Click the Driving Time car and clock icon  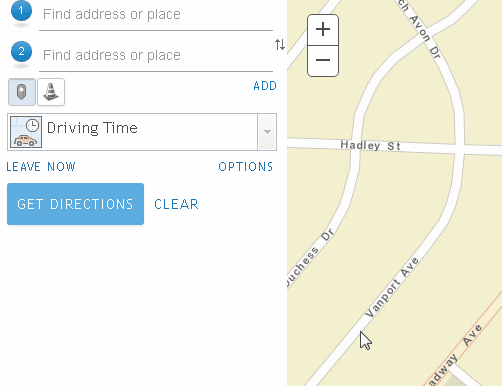tap(26, 132)
